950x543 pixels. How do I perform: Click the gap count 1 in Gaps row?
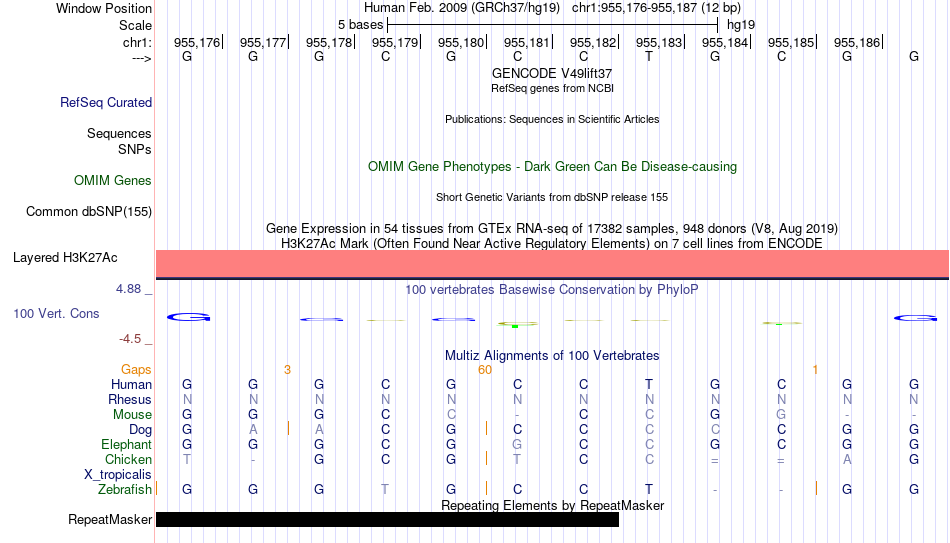(815, 370)
